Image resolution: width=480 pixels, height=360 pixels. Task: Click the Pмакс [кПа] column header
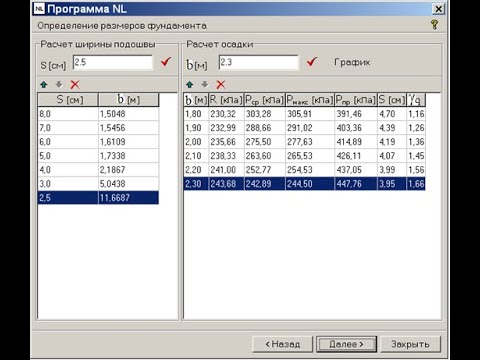[310, 100]
